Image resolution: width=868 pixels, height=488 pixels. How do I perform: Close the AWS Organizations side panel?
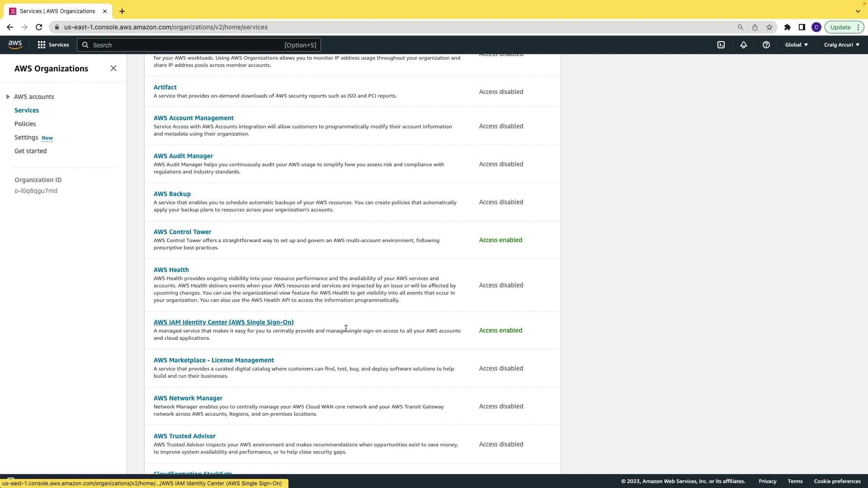click(113, 68)
